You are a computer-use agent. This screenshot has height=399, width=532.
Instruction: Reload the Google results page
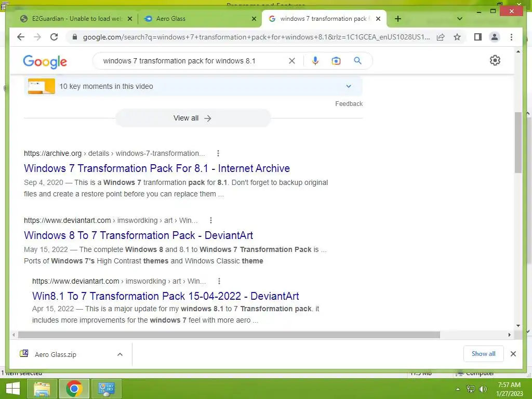pos(54,37)
